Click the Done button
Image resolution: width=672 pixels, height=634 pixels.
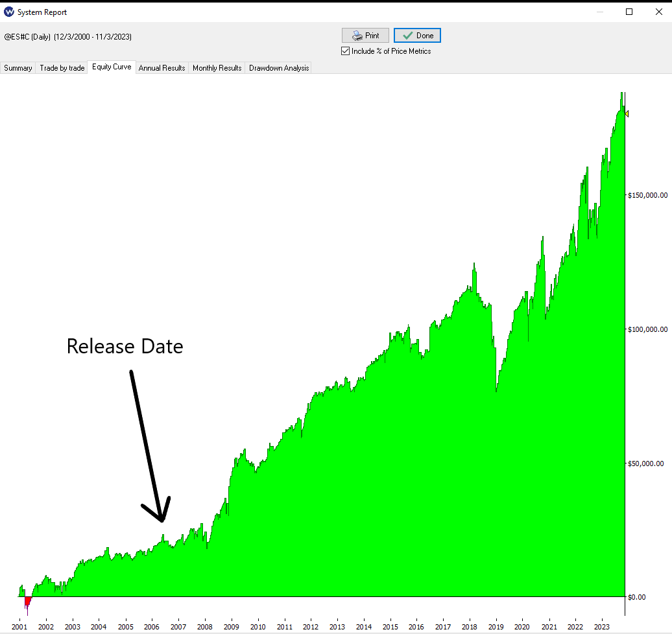pyautogui.click(x=417, y=36)
